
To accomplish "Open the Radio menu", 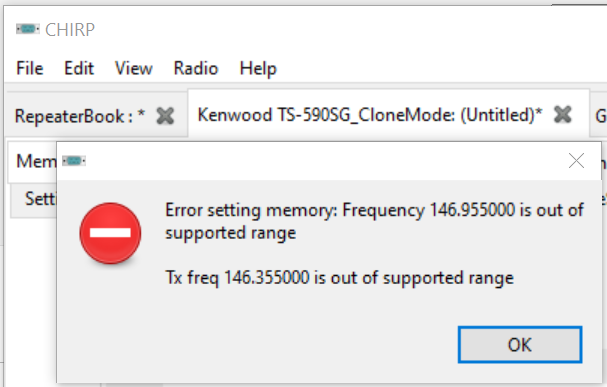I will (196, 68).
